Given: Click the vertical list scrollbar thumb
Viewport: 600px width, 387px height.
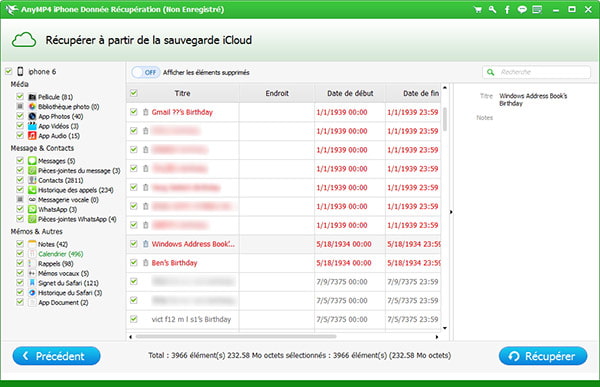Looking at the screenshot, I should pos(445,119).
